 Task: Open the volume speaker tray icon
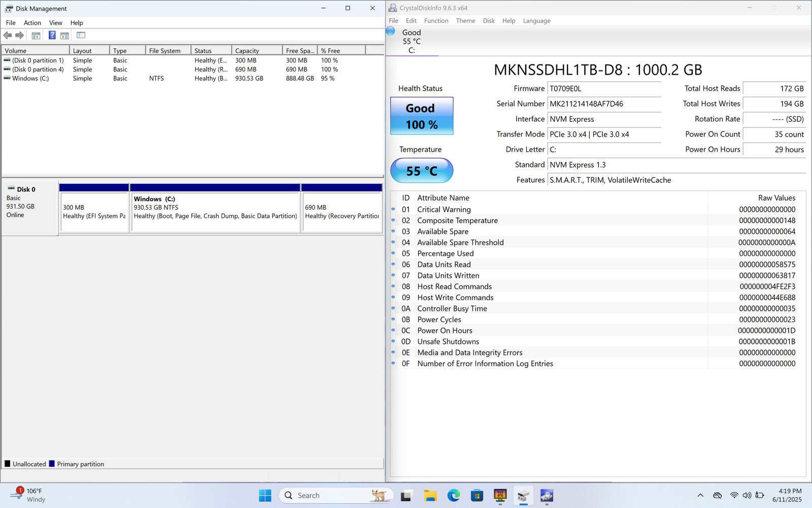747,495
